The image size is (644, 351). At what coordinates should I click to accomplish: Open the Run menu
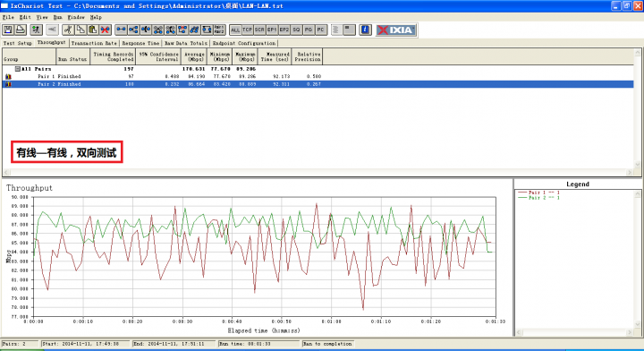(57, 17)
